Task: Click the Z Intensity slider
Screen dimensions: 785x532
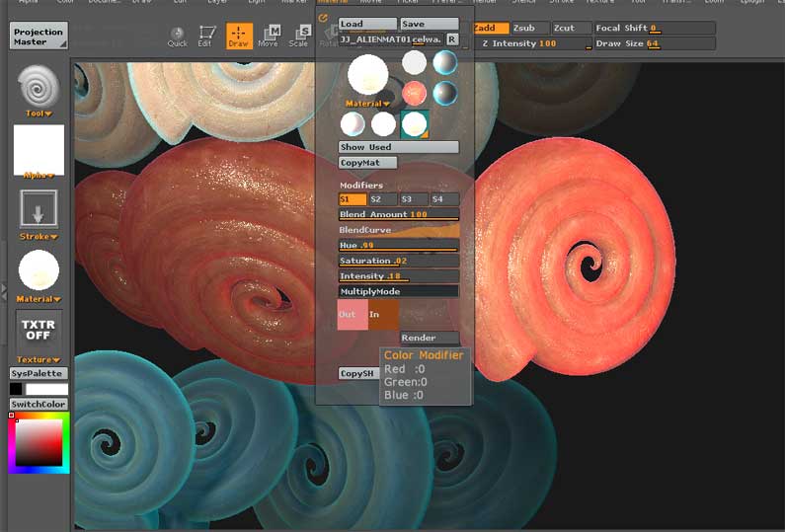Action: click(532, 43)
